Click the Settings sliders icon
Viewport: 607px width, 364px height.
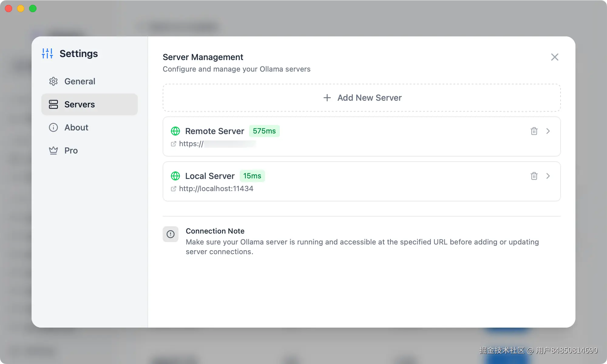pos(47,53)
